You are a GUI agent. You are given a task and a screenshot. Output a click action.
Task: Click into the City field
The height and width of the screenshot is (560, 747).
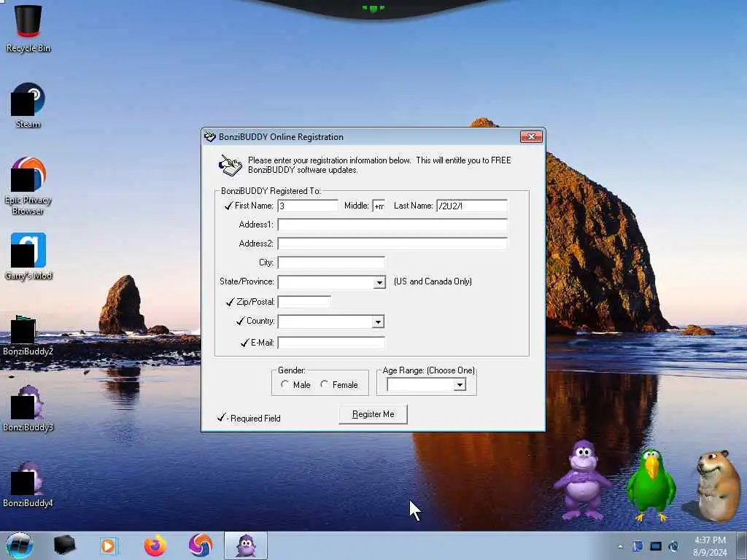coord(331,262)
